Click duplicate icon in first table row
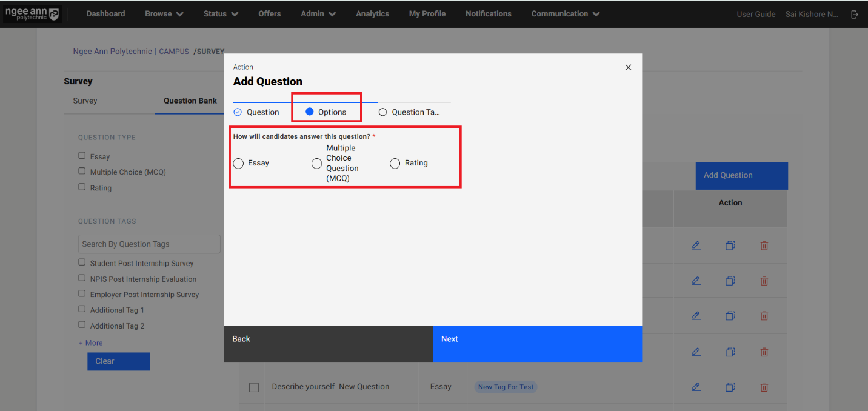 tap(730, 246)
